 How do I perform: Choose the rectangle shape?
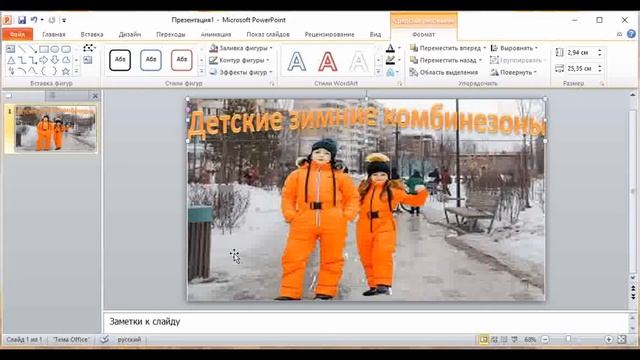[x=44, y=49]
